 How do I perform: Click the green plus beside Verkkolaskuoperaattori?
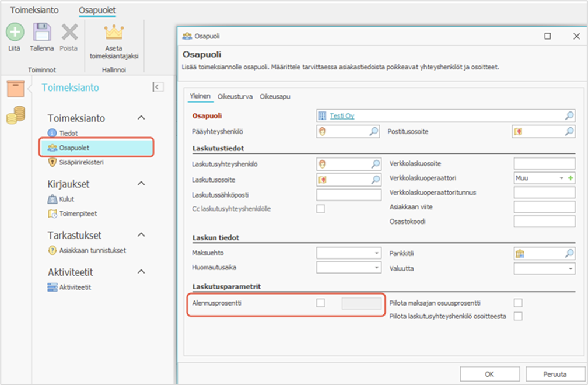pos(571,177)
